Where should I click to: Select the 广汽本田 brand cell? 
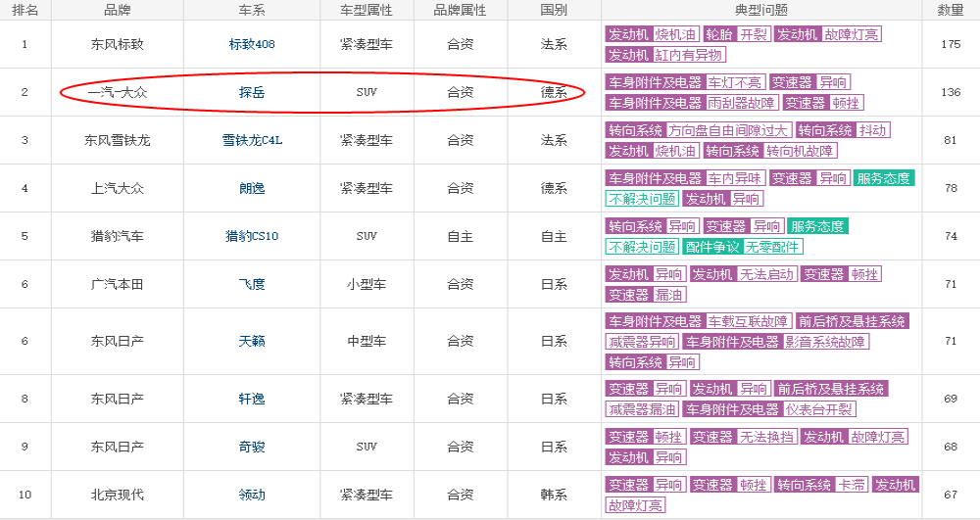tap(117, 285)
